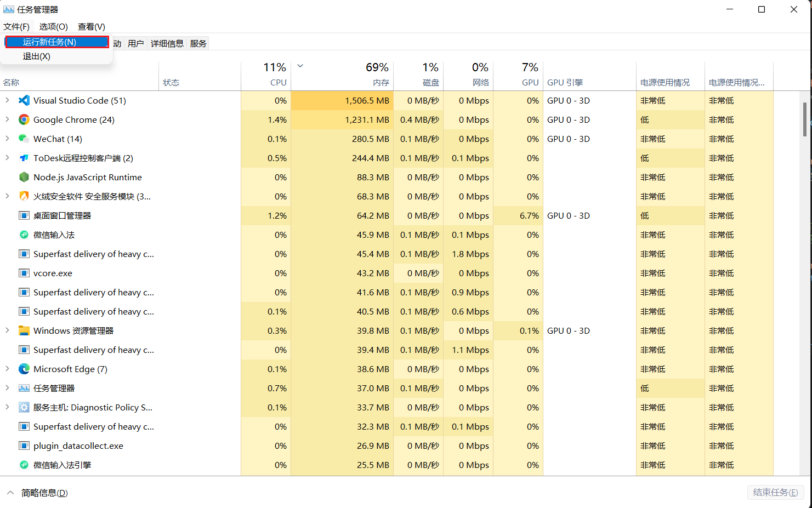This screenshot has width=812, height=508.
Task: Sort by the GPU 引擎 column header
Action: [x=589, y=76]
